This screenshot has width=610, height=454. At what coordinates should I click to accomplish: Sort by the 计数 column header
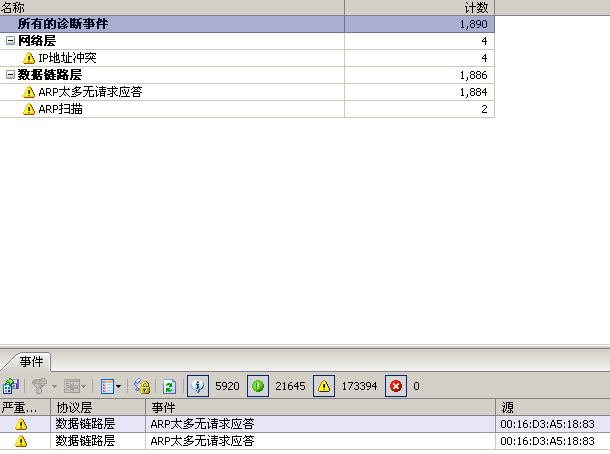(419, 7)
